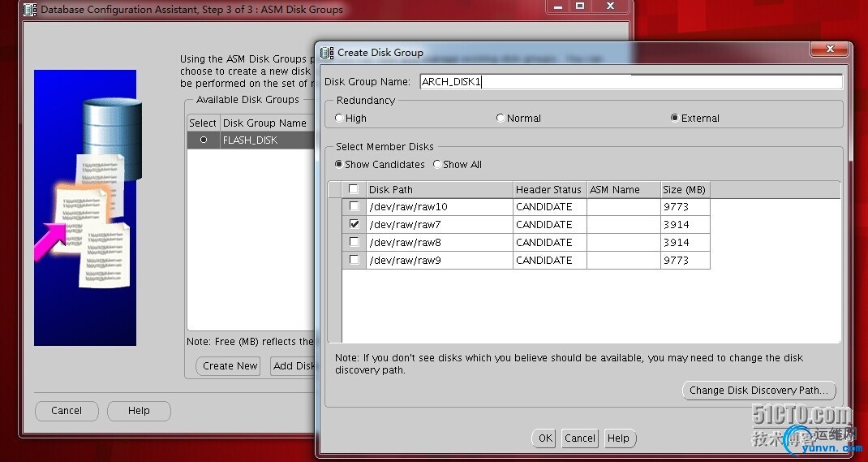Minimize the Database Configuration Assistant window
The width and height of the screenshot is (868, 462).
pyautogui.click(x=557, y=6)
